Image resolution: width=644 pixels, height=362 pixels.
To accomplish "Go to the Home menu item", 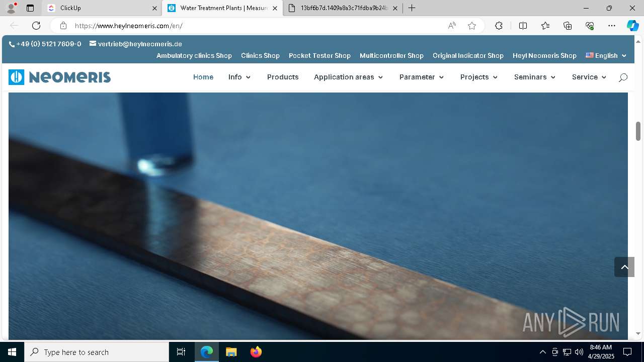I will [x=203, y=77].
